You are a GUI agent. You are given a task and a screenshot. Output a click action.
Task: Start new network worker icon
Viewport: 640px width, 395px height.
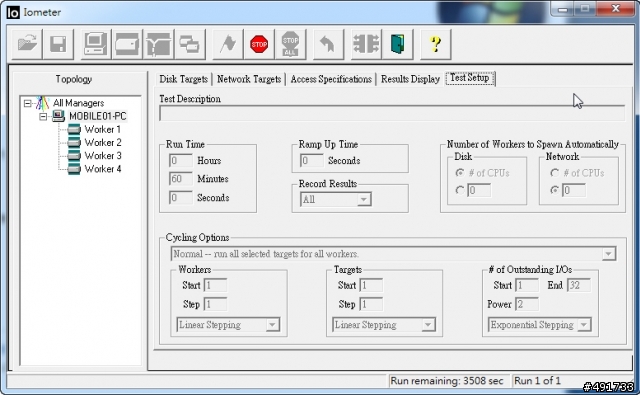(x=158, y=44)
